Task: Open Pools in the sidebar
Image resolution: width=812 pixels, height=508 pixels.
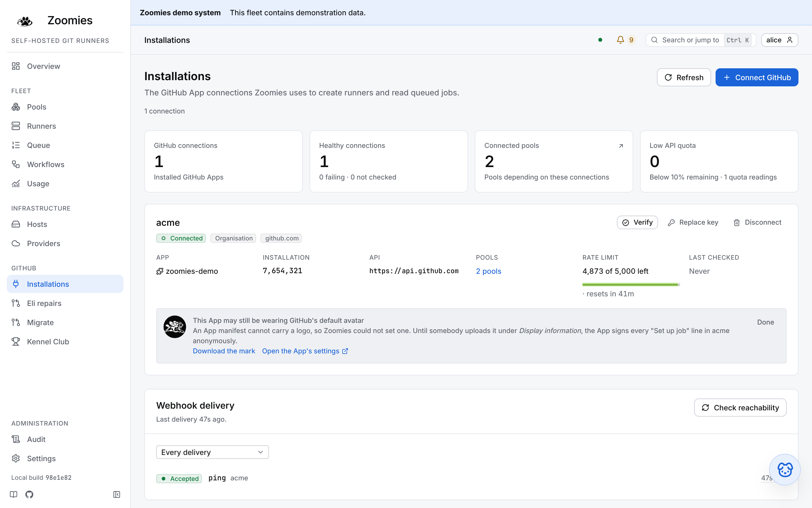Action: [x=65, y=107]
